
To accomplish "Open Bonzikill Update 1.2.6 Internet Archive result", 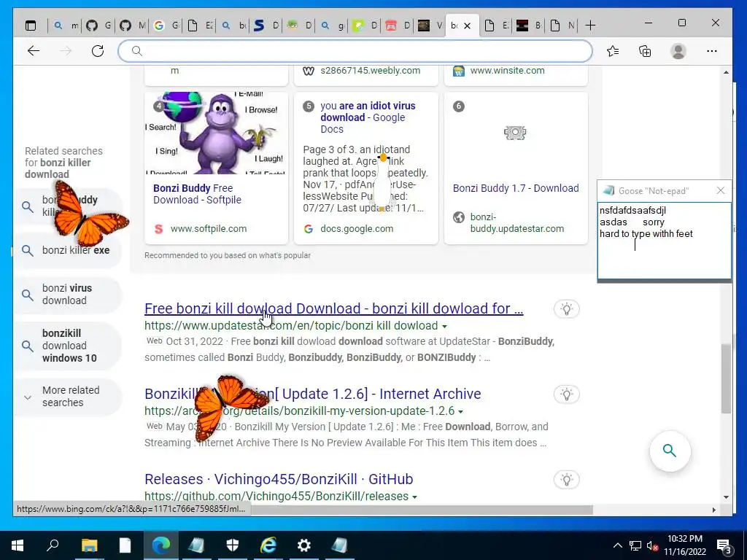I will pyautogui.click(x=312, y=394).
